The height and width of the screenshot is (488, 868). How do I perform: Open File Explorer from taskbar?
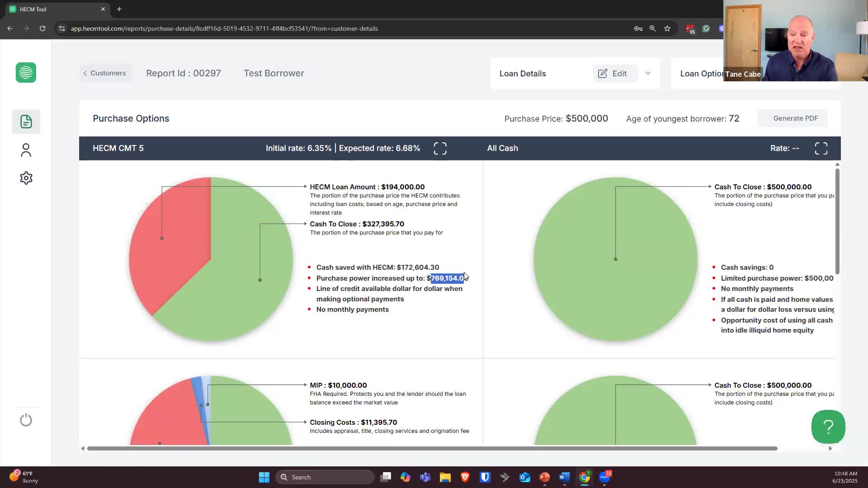click(x=445, y=477)
